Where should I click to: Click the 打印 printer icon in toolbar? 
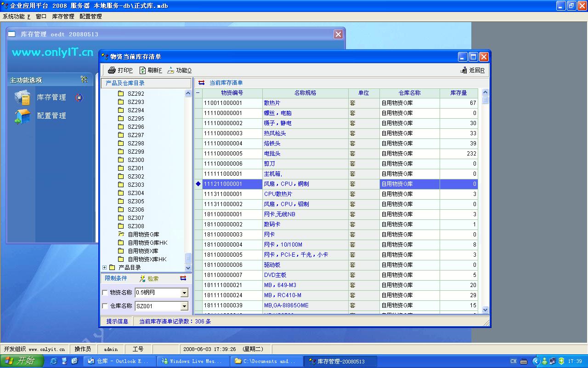tap(112, 70)
